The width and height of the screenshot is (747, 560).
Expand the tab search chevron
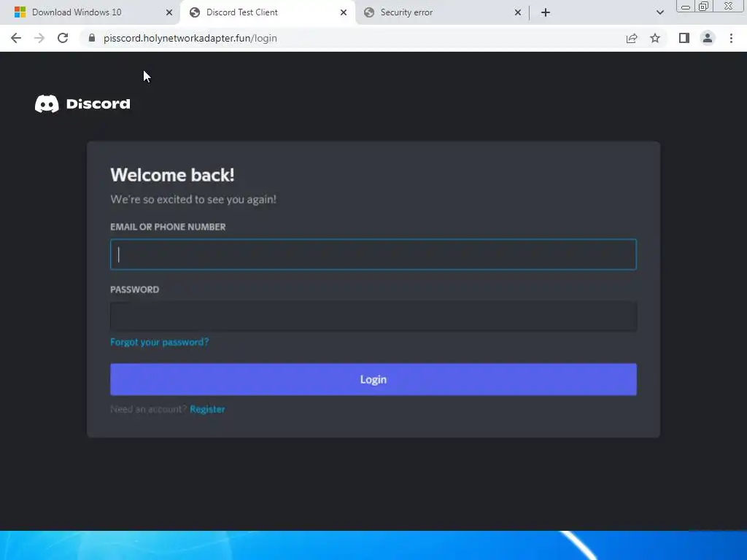coord(659,12)
